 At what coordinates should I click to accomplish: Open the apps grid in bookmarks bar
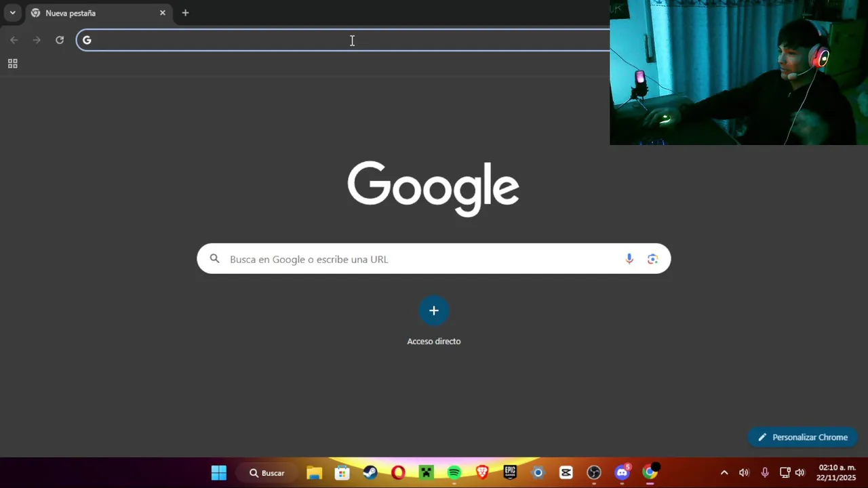12,64
